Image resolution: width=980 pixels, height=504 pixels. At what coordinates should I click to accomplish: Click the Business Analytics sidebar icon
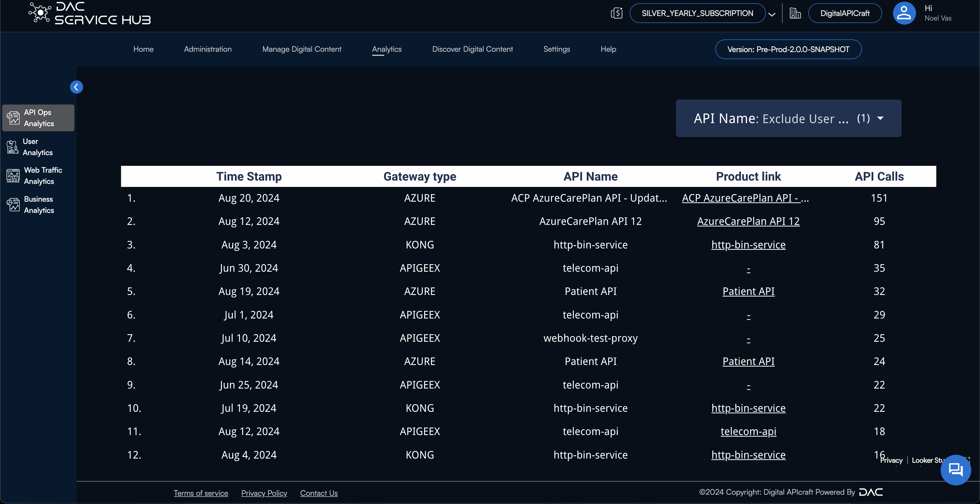[13, 205]
